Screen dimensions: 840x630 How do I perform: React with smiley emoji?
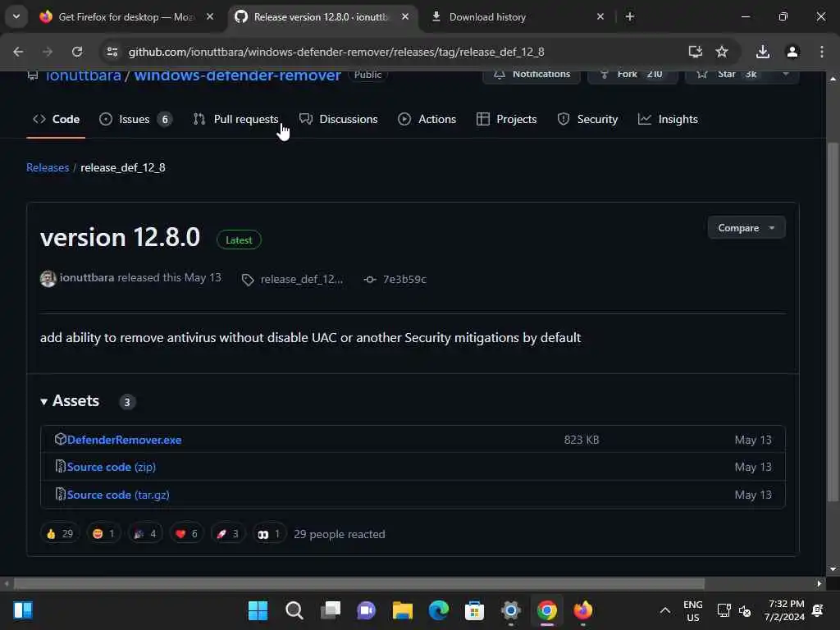(103, 533)
